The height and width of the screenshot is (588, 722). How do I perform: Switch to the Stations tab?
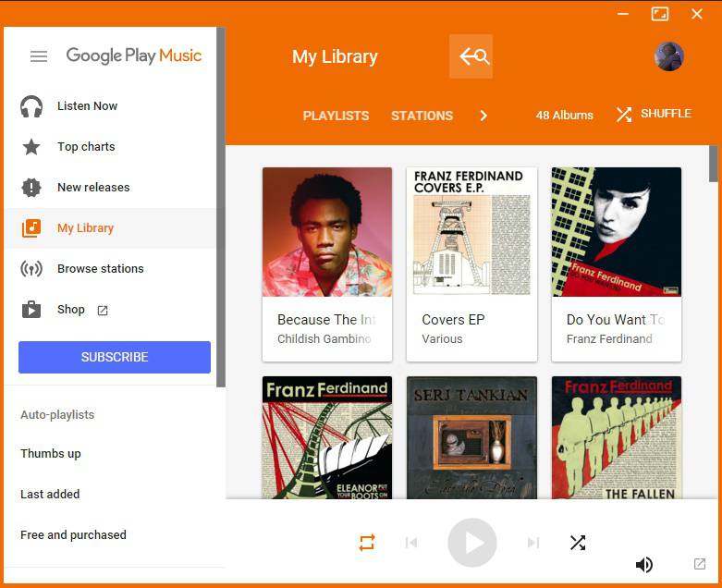pyautogui.click(x=422, y=116)
